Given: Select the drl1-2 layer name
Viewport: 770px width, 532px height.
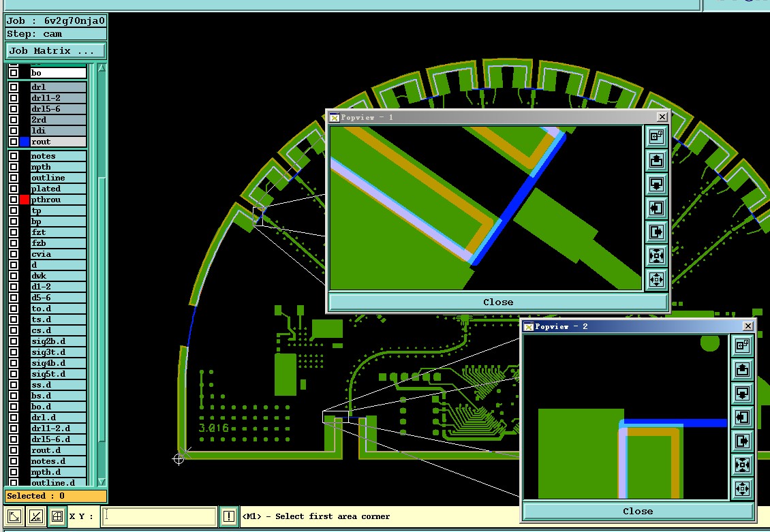Looking at the screenshot, I should pyautogui.click(x=58, y=97).
